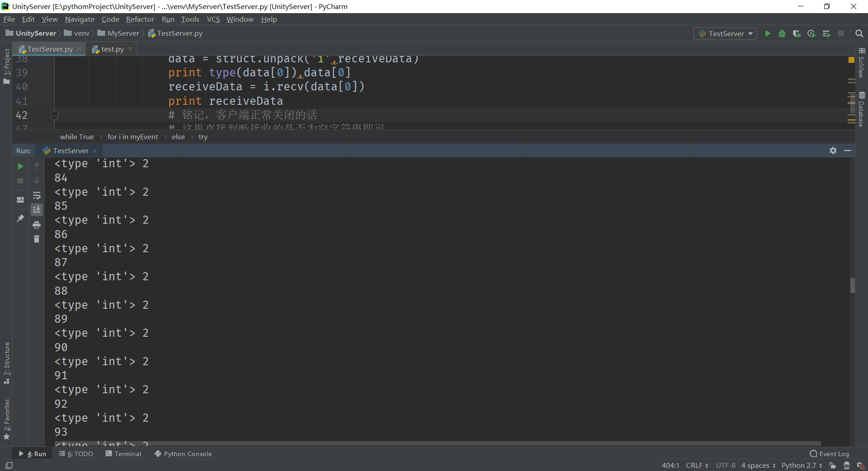Click the concurrency diagram run icon
868x471 pixels.
point(826,33)
